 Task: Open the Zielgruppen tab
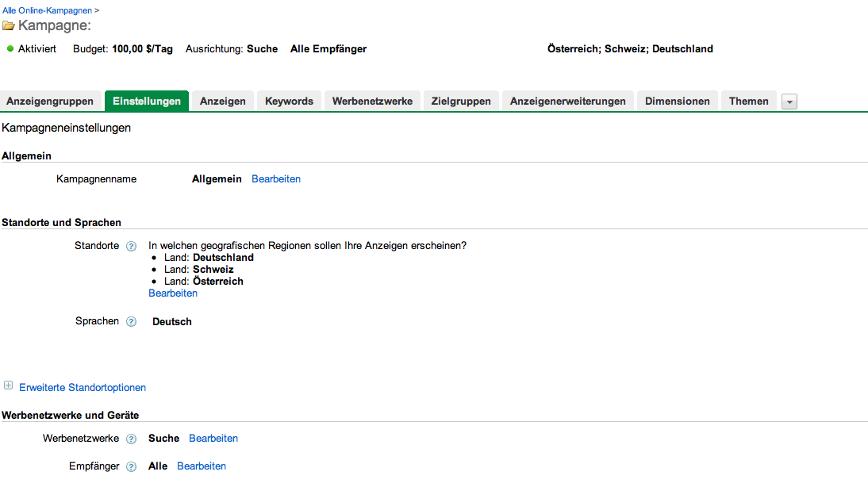461,102
